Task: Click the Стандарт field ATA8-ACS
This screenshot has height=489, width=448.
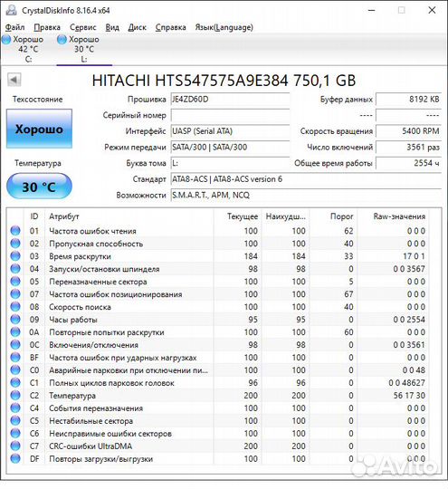Action: click(306, 179)
